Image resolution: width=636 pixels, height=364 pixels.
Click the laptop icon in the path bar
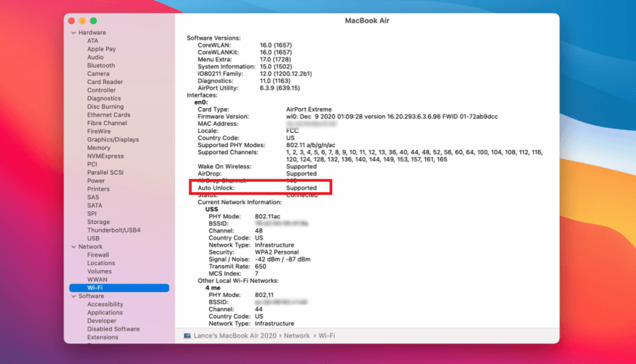[187, 336]
